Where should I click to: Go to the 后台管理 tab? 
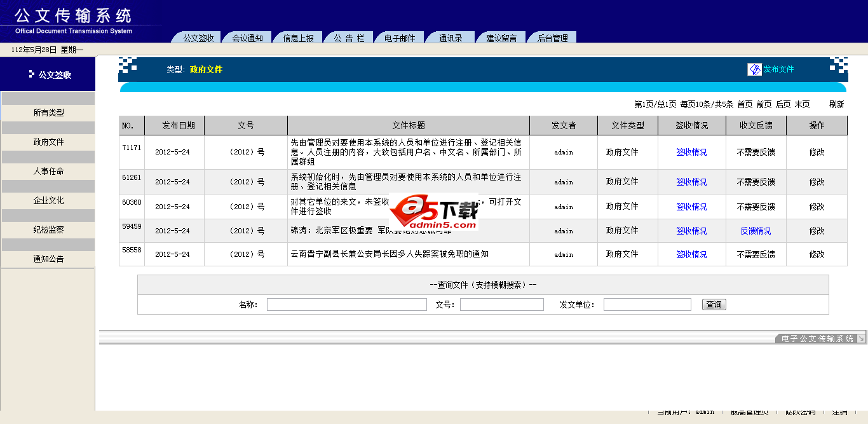(x=552, y=38)
